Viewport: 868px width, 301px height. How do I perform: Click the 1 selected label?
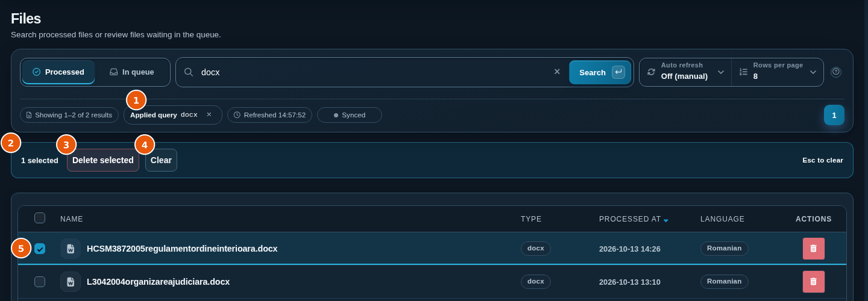[40, 161]
